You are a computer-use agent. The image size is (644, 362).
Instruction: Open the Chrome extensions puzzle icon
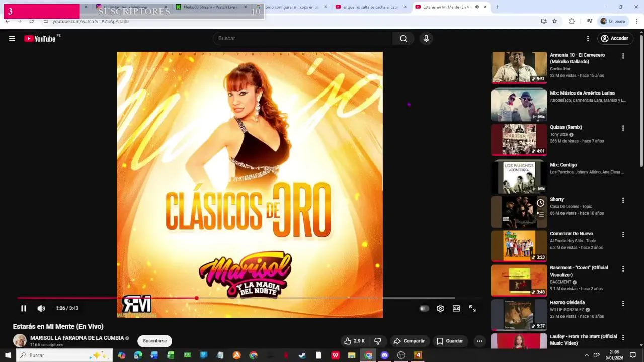pyautogui.click(x=572, y=21)
